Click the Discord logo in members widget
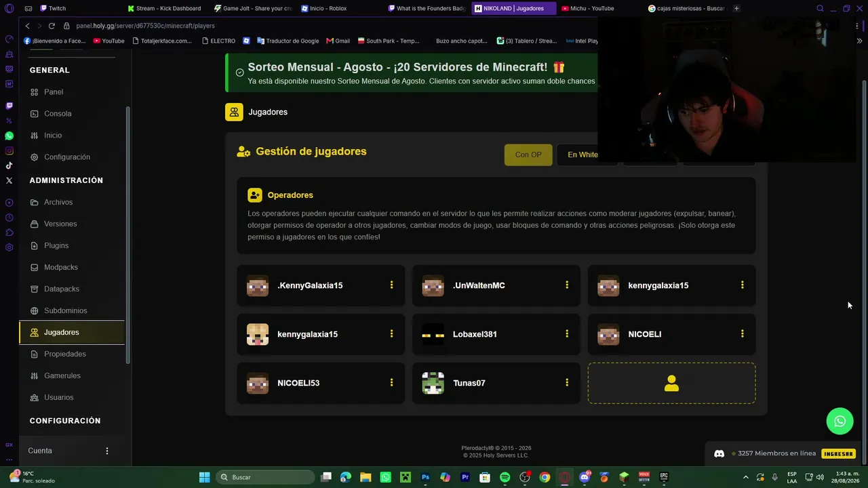Viewport: 868px width, 488px height. tap(719, 453)
